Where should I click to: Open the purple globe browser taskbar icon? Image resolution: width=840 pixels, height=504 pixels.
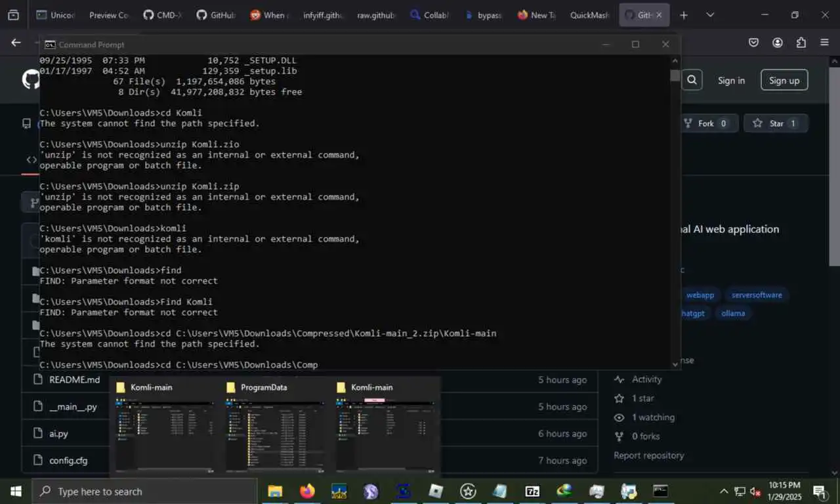pos(371,491)
